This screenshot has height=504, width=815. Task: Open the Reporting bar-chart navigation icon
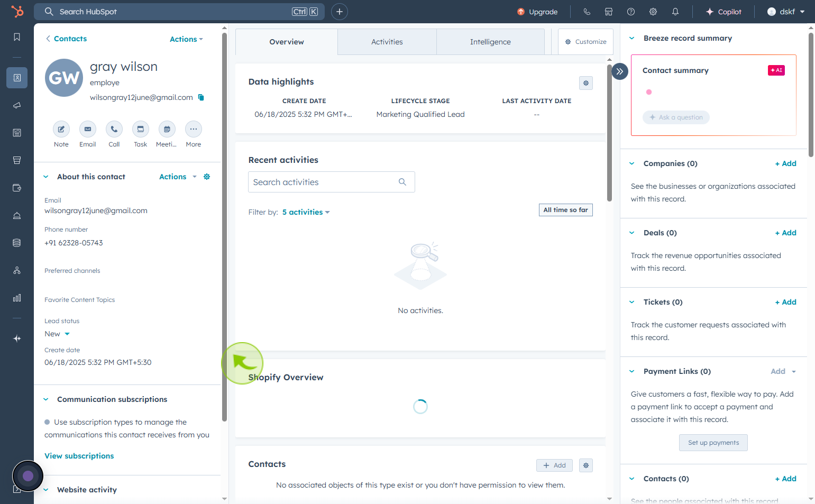[x=17, y=298]
